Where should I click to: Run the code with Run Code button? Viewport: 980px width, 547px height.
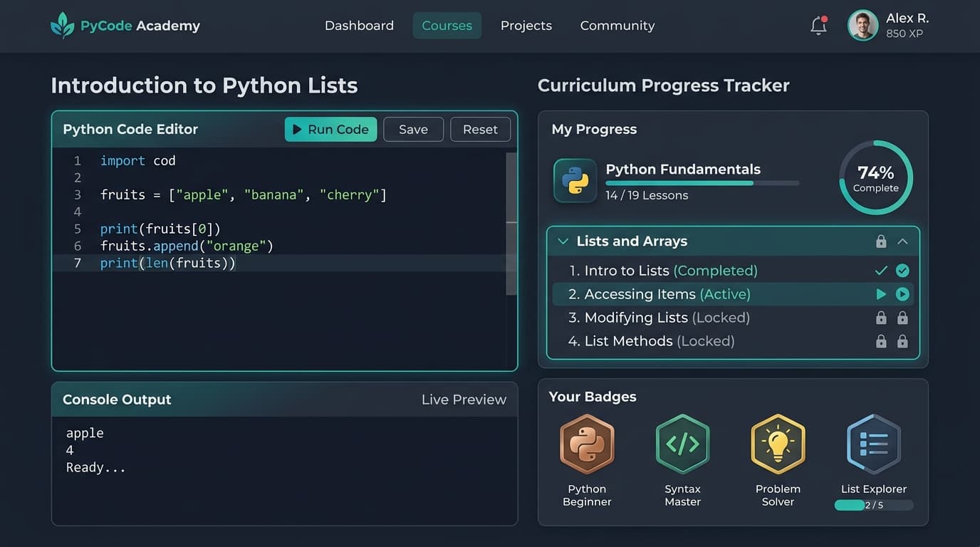point(330,130)
